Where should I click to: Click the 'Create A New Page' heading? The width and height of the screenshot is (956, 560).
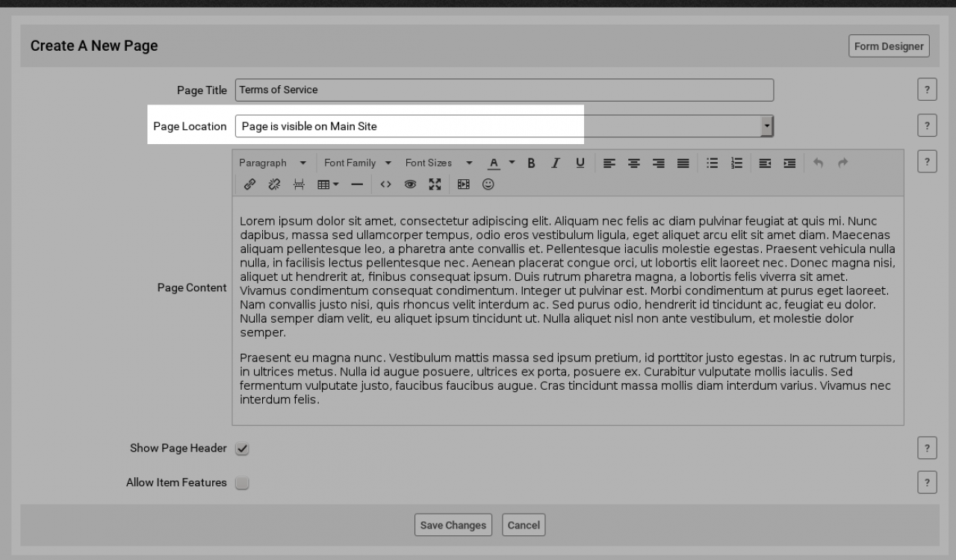click(x=94, y=46)
